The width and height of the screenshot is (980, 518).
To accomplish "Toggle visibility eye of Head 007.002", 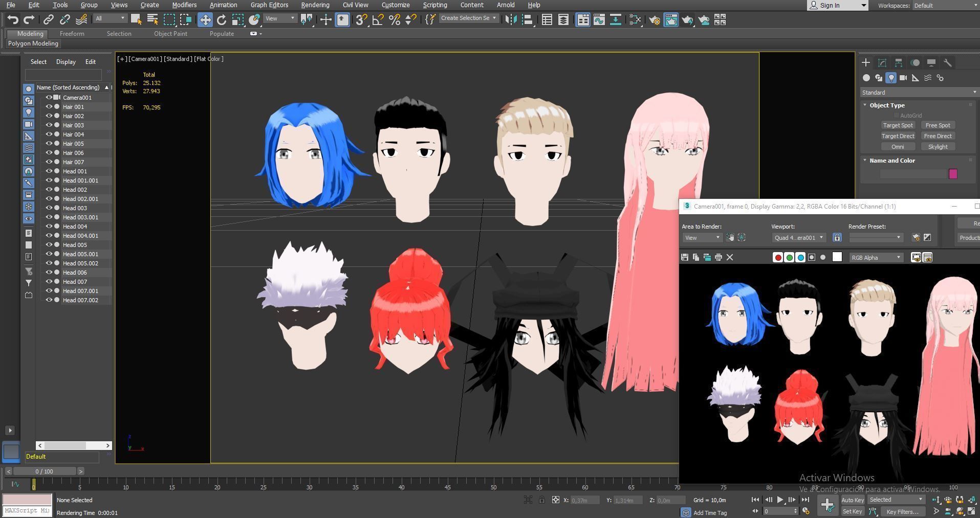I will (50, 300).
